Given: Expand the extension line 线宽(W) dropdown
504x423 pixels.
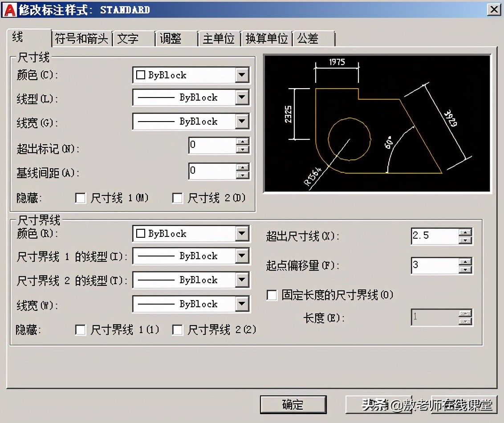Looking at the screenshot, I should [242, 304].
